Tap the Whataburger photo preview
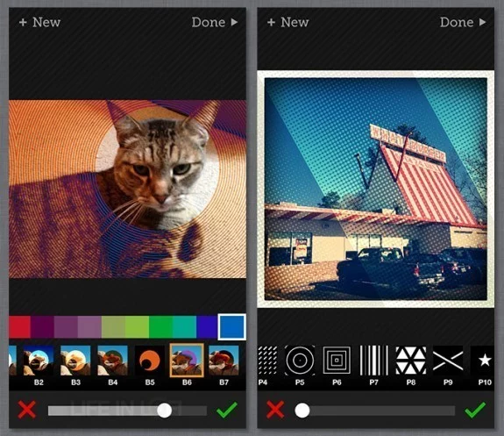The height and width of the screenshot is (436, 504). (x=376, y=189)
